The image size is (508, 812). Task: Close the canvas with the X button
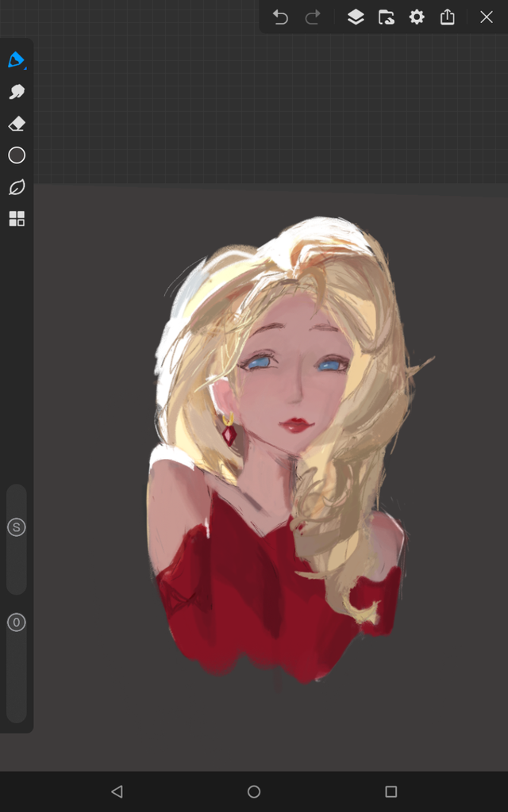pyautogui.click(x=487, y=17)
